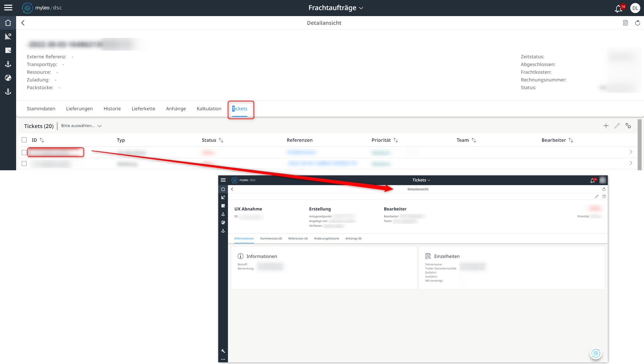This screenshot has height=364, width=644.
Task: Switch to the Anhänge tab in Frachtaufträge
Action: (x=176, y=109)
